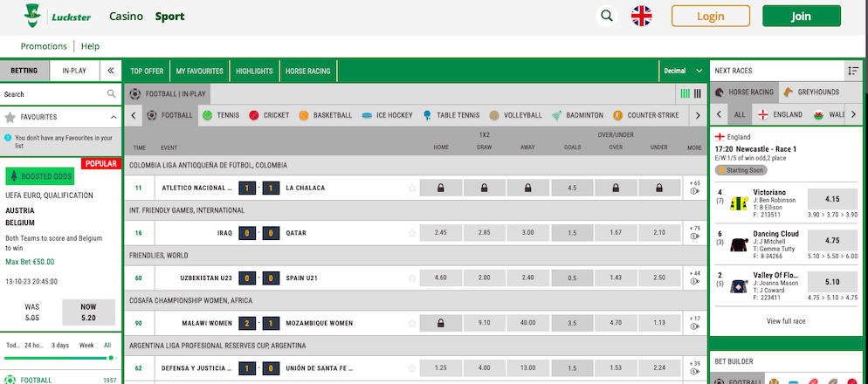The width and height of the screenshot is (868, 384).
Task: Select the Ice Hockey sport tab
Action: [x=388, y=115]
